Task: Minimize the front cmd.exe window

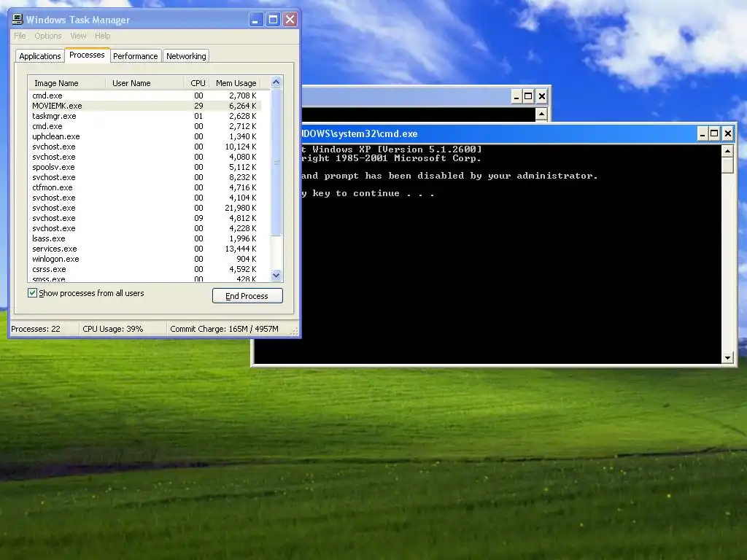Action: [x=703, y=134]
